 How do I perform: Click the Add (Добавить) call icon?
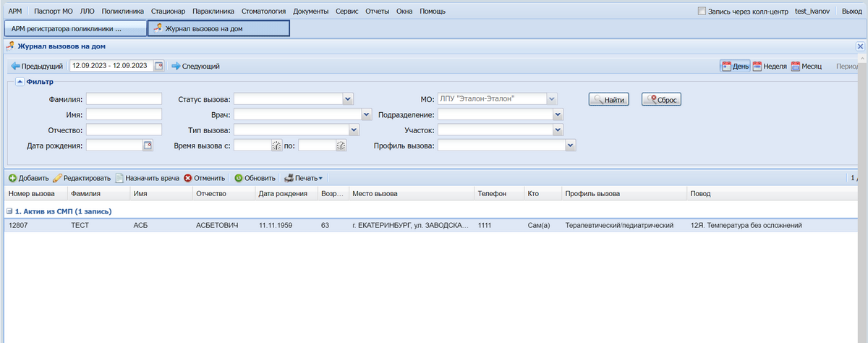[12, 178]
